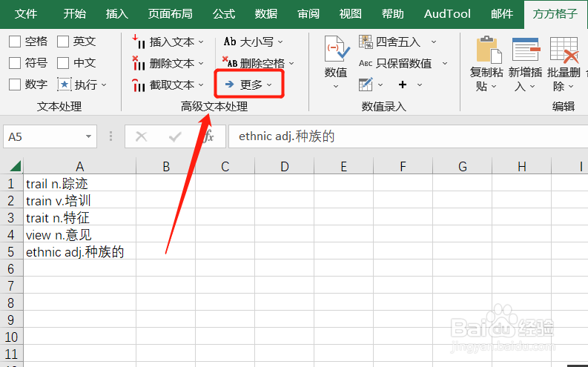Toggle the Chinese (中文) checkbox
The width and height of the screenshot is (588, 367).
(62, 62)
